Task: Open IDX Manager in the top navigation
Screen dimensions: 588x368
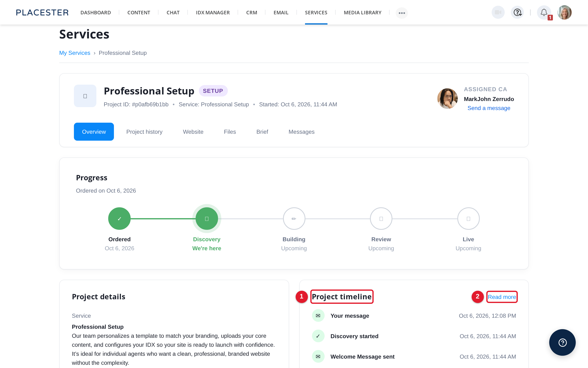Action: pos(213,12)
